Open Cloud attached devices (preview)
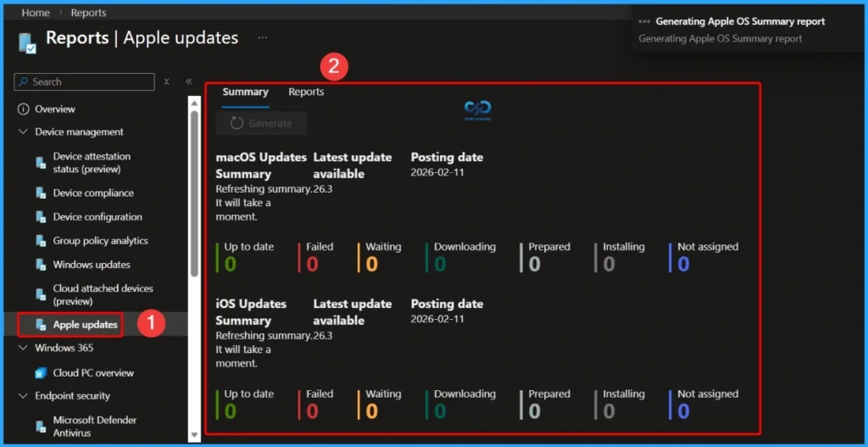Viewport: 868px width, 447px height. coord(103,294)
